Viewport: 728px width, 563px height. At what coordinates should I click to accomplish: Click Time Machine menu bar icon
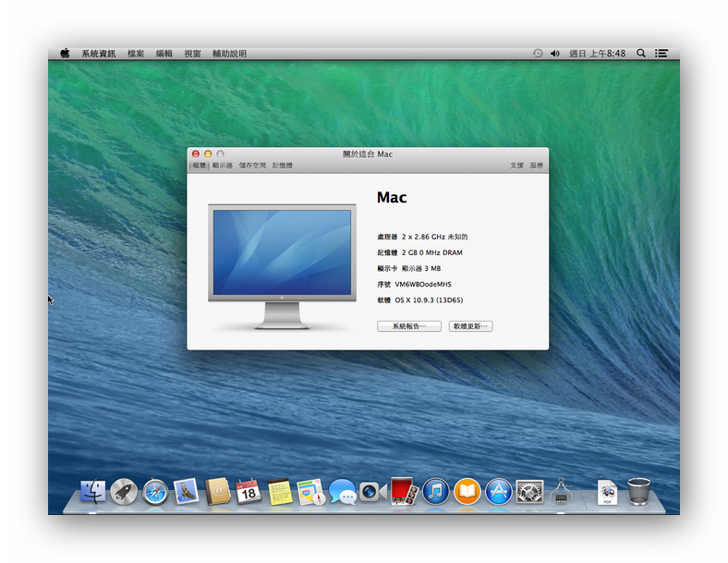[538, 54]
